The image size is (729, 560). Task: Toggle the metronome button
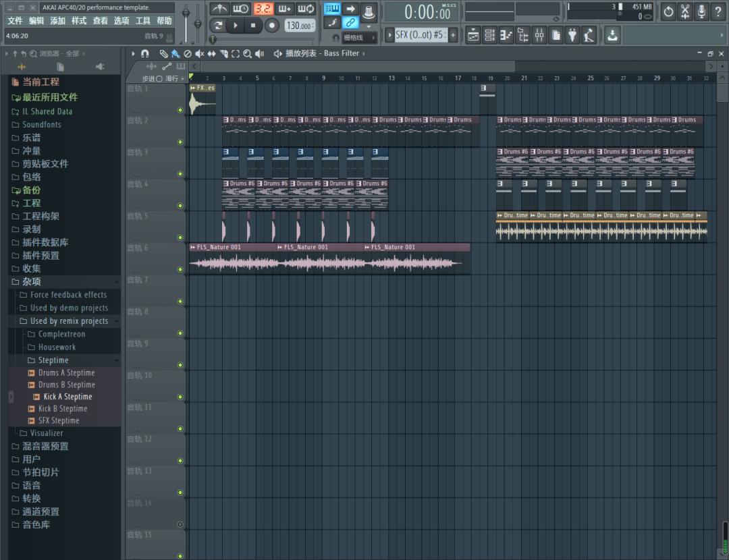tap(219, 9)
